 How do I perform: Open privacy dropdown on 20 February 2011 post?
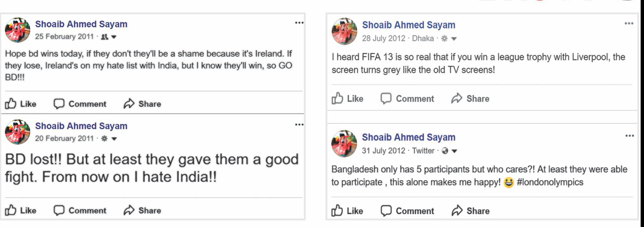pyautogui.click(x=114, y=139)
